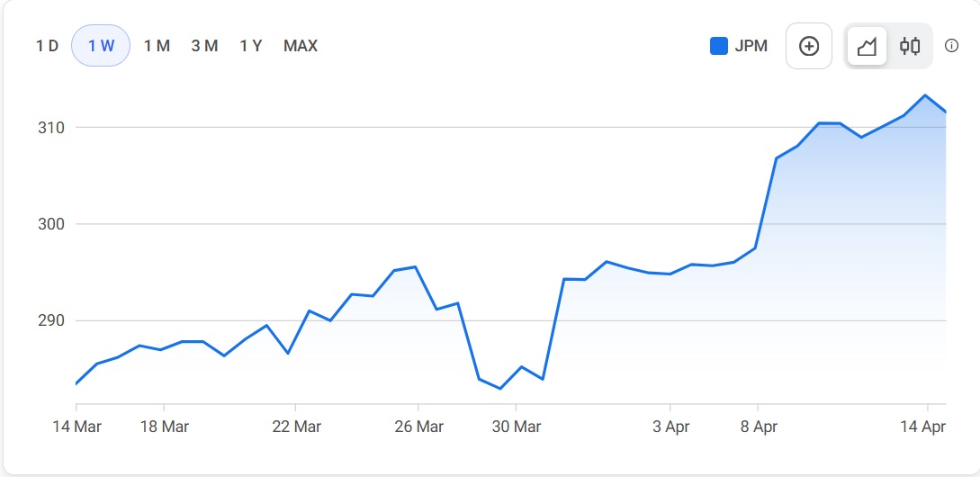Click the 3 Apr date axis label
Viewport: 980px width, 477px height.
(670, 427)
